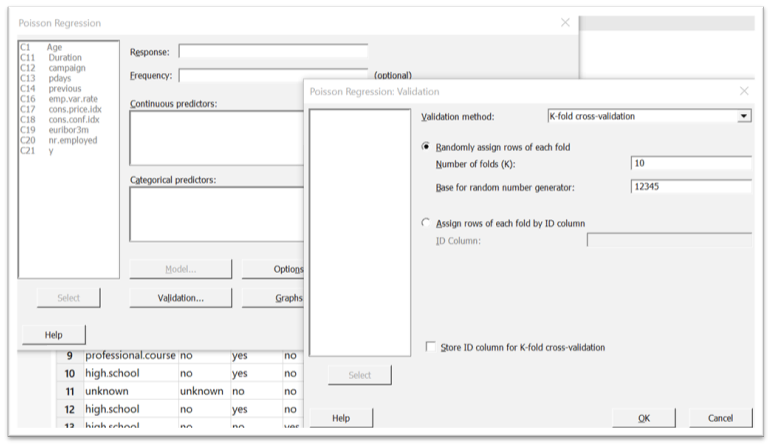Open the Validation method dropdown
This screenshot has width=771, height=446.
tap(743, 116)
